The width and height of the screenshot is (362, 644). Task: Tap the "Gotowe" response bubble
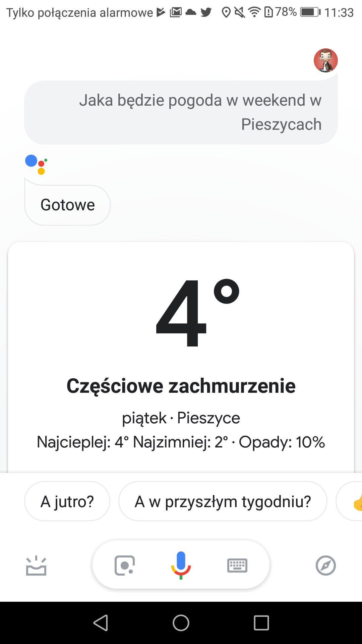tap(68, 205)
